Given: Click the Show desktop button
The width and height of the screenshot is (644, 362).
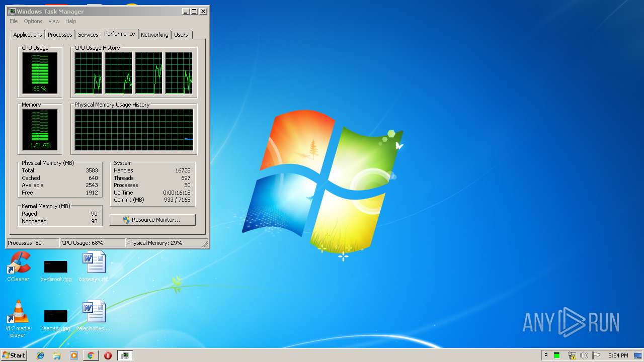Looking at the screenshot, I should click(638, 355).
